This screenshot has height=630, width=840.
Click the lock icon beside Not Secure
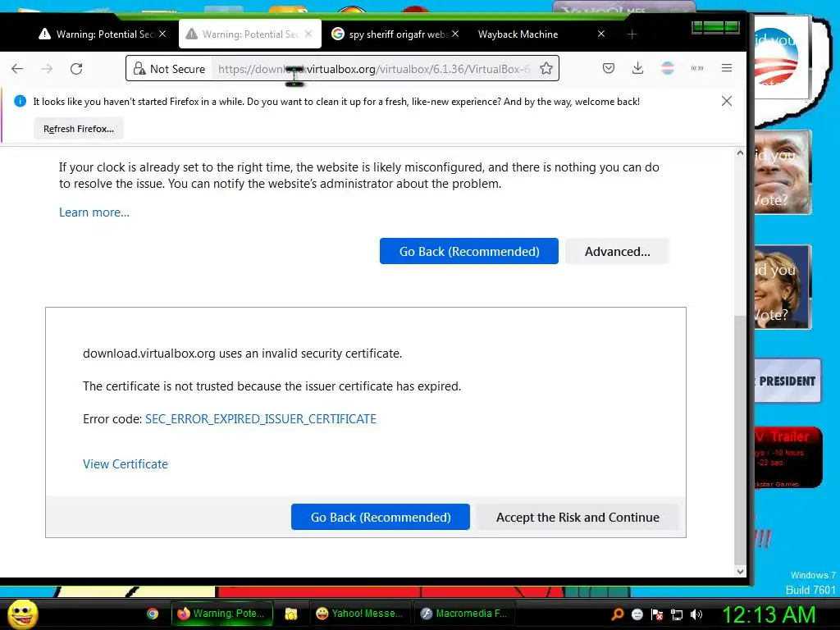pyautogui.click(x=139, y=69)
